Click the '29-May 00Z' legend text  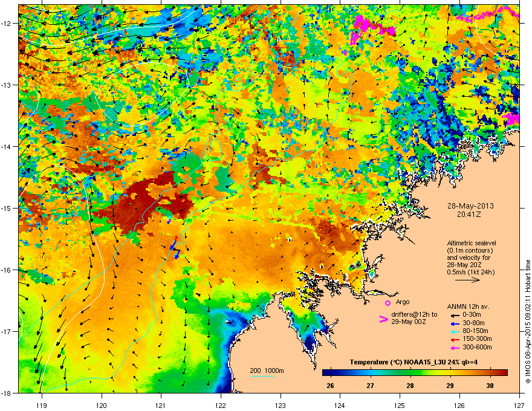(x=409, y=322)
